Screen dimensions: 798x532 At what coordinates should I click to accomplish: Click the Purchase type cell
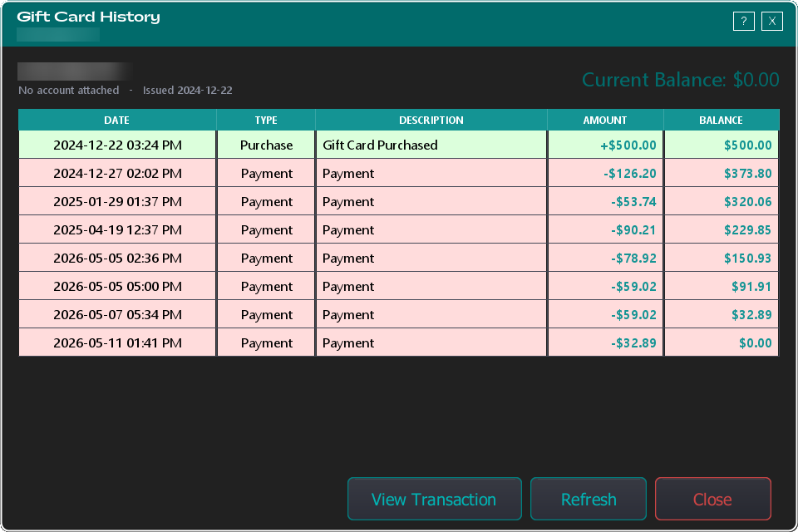point(266,145)
